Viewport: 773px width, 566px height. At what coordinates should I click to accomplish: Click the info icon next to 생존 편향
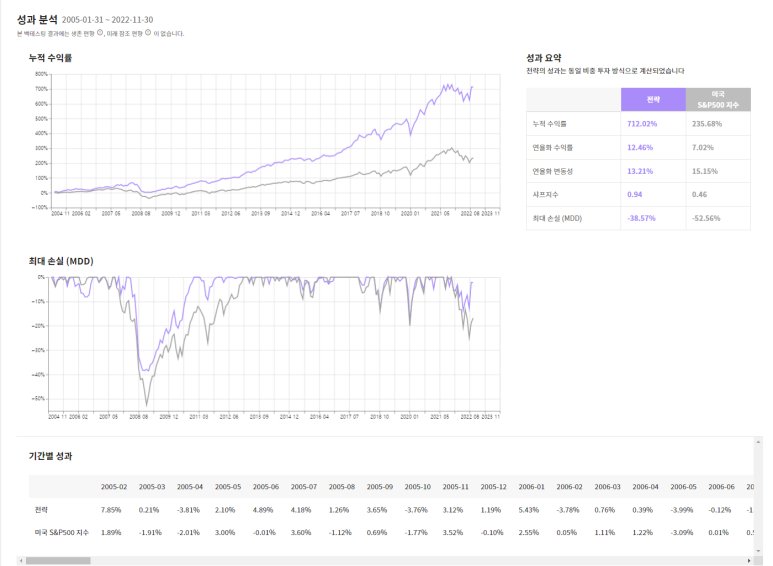point(100,33)
